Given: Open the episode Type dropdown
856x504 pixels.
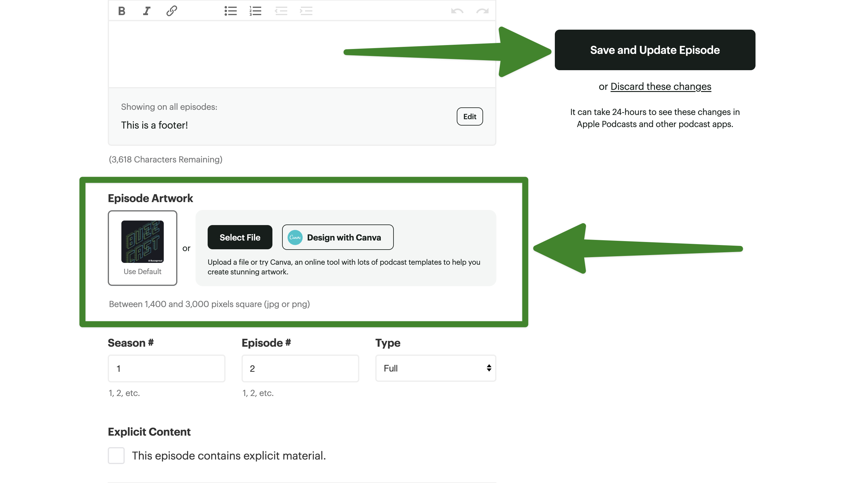Looking at the screenshot, I should pos(435,368).
